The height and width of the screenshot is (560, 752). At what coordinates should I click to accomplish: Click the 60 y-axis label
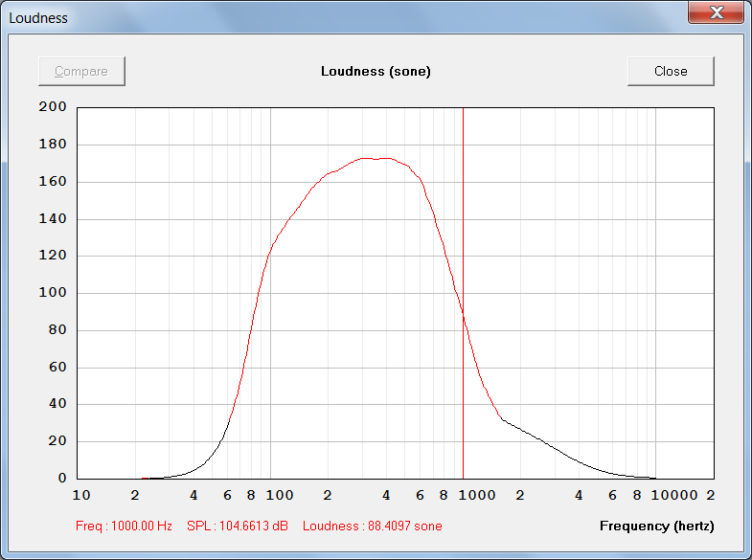coord(57,367)
